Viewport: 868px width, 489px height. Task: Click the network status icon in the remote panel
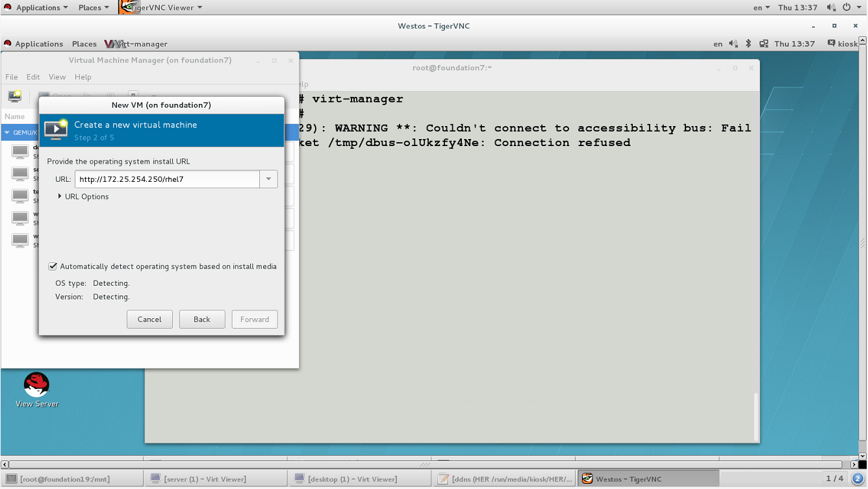763,44
